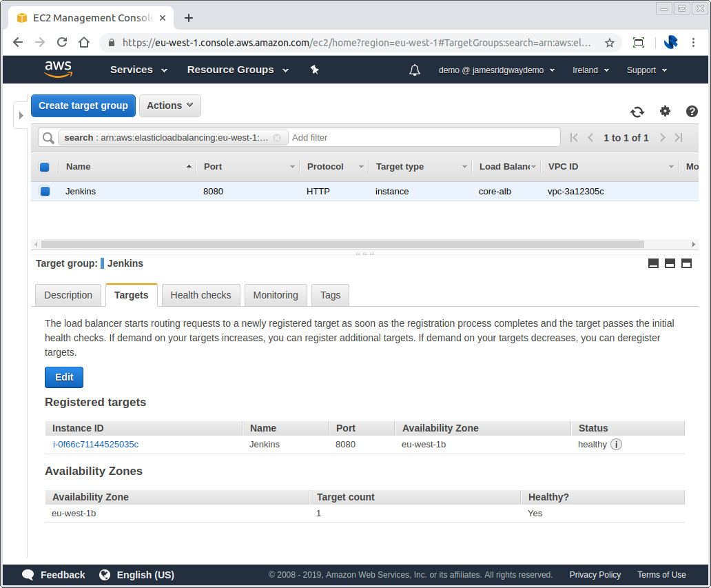
Task: Go to last page of results
Action: click(x=679, y=137)
